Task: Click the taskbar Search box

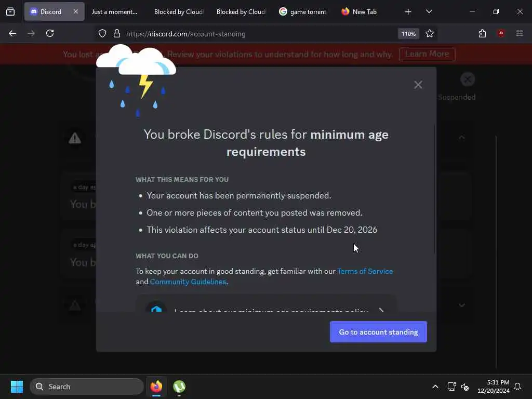Action: 87,387
